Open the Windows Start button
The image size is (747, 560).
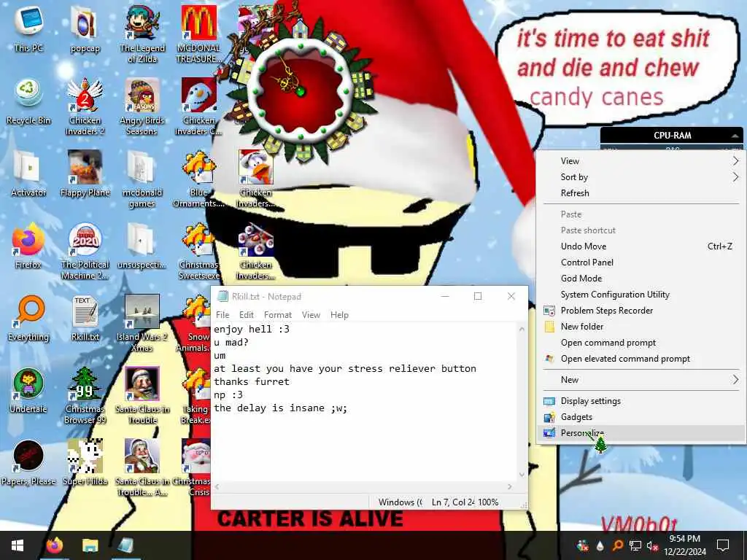[x=18, y=545]
